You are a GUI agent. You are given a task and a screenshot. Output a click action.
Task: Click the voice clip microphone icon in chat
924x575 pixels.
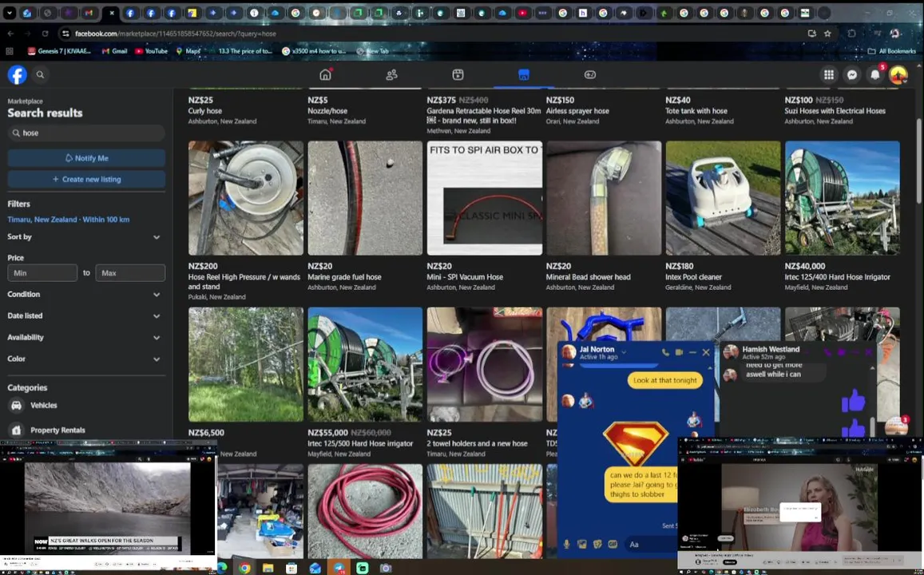click(x=566, y=545)
